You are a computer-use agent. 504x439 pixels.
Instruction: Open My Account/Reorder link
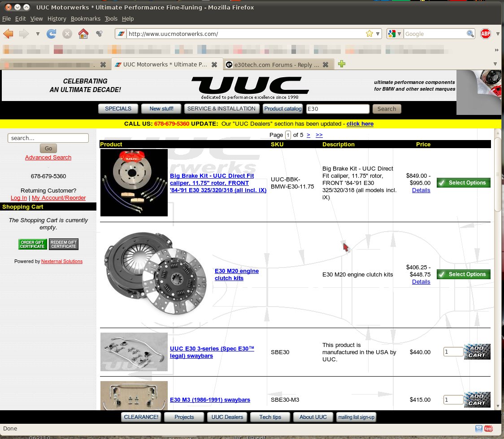59,198
